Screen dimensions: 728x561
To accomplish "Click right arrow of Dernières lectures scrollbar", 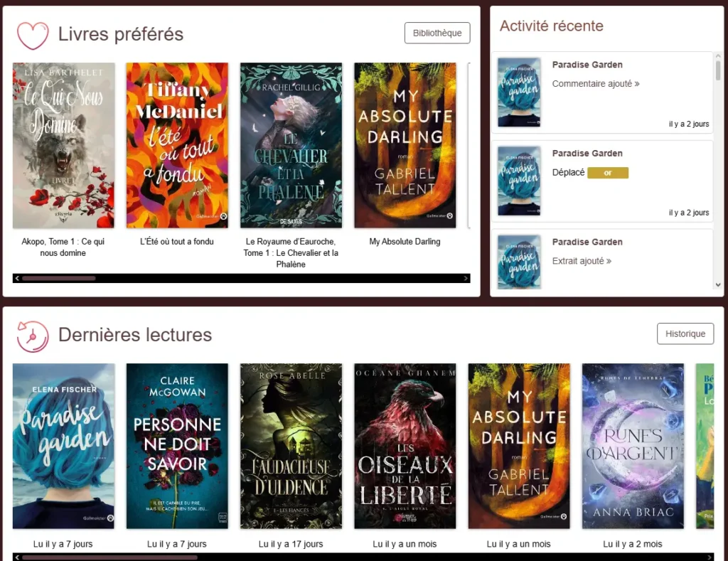I will coord(709,557).
